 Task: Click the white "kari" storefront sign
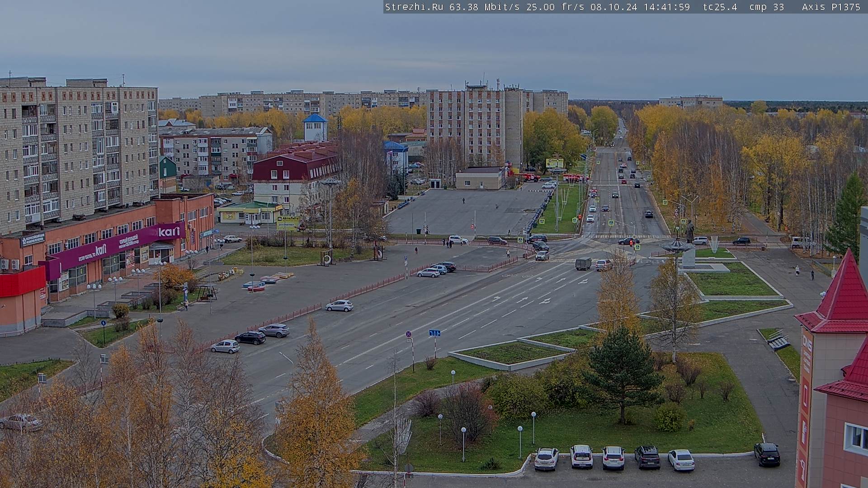coord(169,232)
